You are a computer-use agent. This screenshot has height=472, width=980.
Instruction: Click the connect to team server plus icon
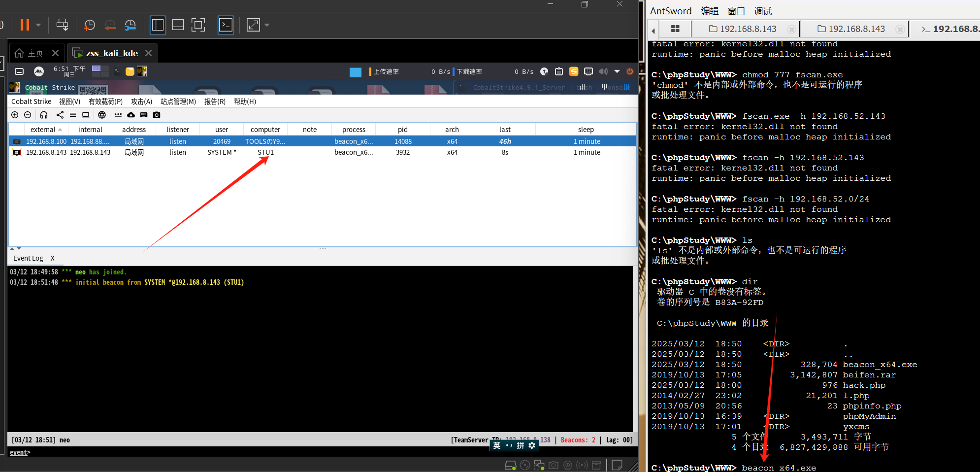pyautogui.click(x=15, y=115)
